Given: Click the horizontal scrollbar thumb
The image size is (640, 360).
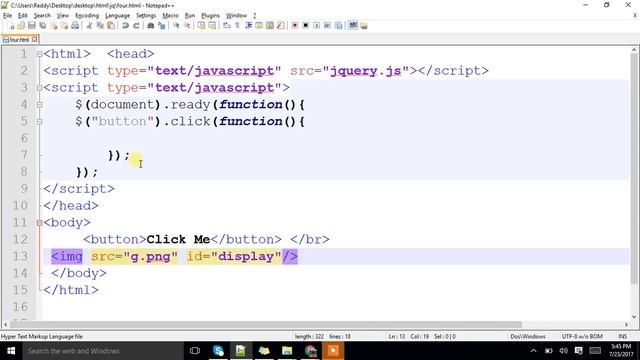Looking at the screenshot, I should coord(265,324).
